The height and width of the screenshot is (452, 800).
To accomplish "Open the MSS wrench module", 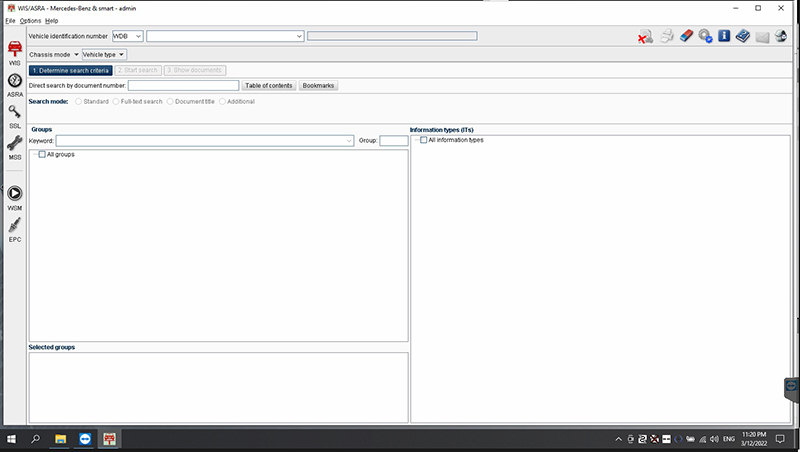I will [x=15, y=147].
